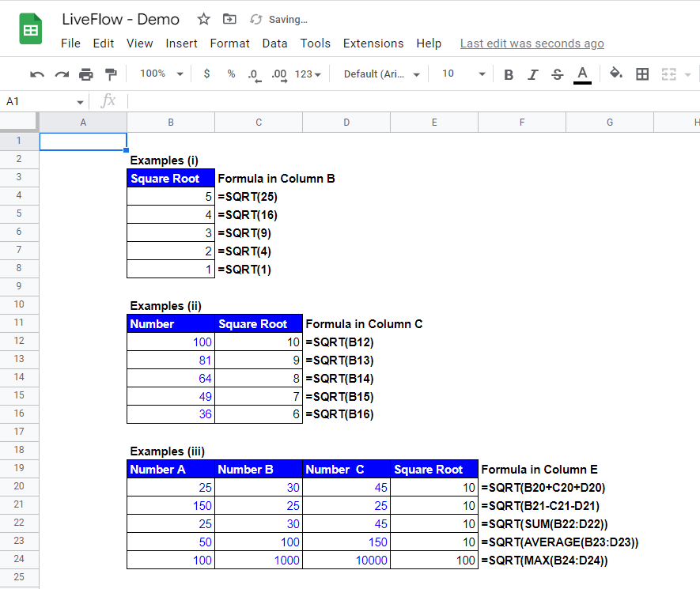The height and width of the screenshot is (589, 700).
Task: Open the Insert menu
Action: point(181,43)
